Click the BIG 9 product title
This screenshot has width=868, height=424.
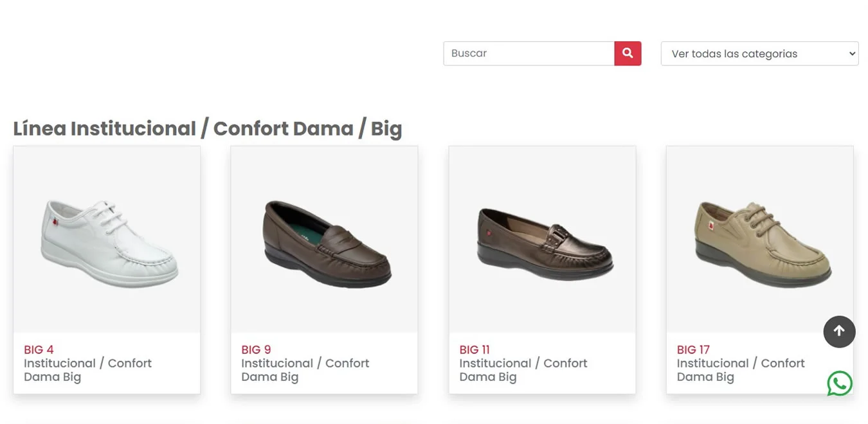[x=256, y=349]
